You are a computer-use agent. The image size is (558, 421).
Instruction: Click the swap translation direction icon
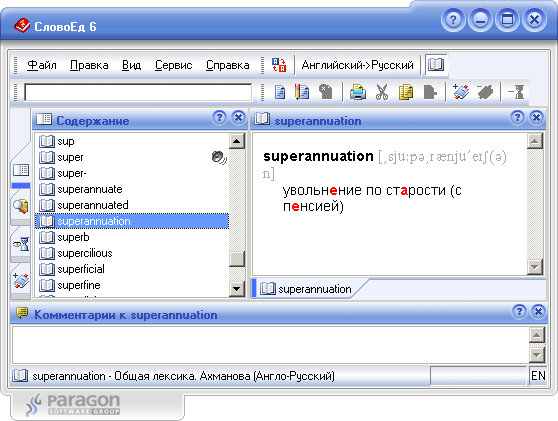click(279, 65)
